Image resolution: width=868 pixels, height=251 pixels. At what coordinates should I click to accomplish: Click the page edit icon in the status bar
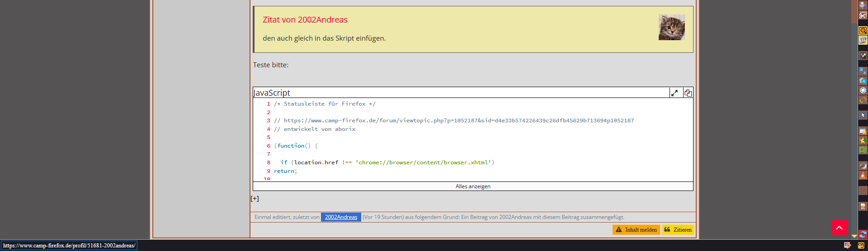coord(847,246)
